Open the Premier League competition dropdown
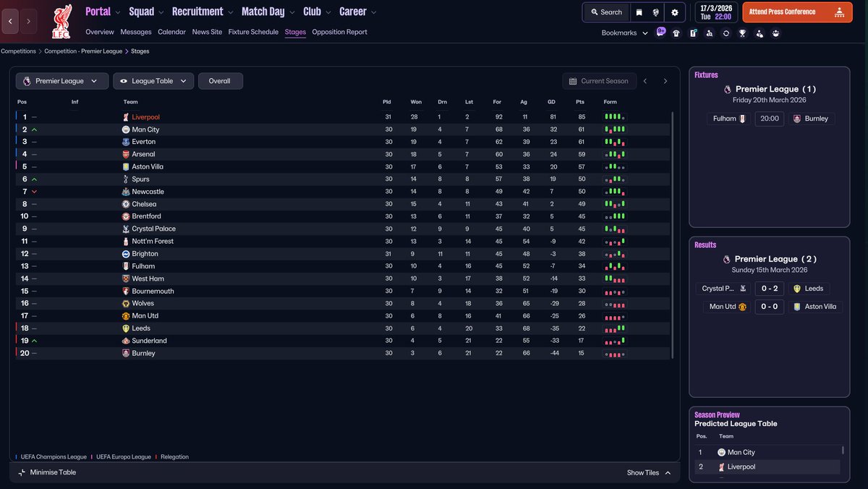This screenshot has width=868, height=489. (62, 81)
